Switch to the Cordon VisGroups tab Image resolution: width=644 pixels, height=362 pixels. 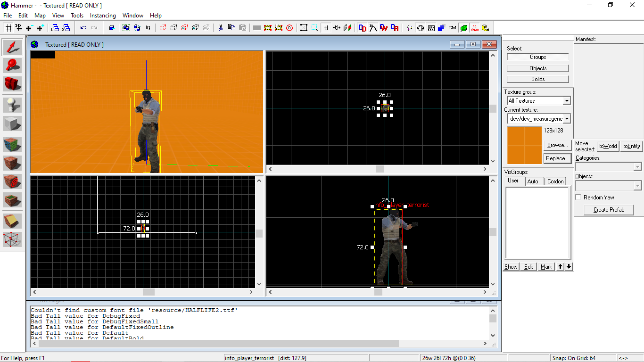555,181
